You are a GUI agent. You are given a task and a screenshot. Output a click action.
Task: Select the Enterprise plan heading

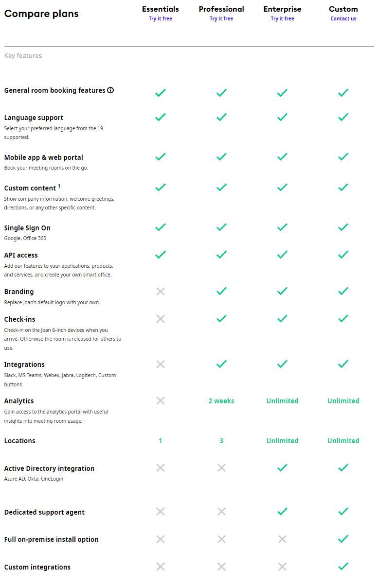coord(282,9)
